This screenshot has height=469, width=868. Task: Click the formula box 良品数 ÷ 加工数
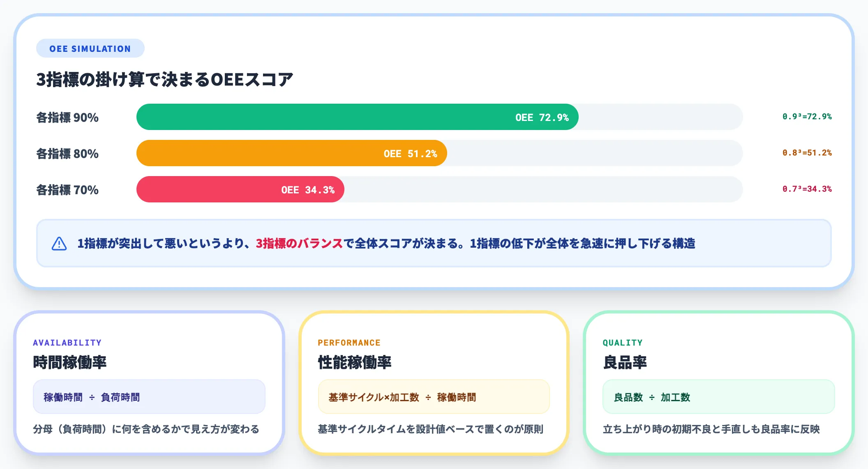[719, 397]
